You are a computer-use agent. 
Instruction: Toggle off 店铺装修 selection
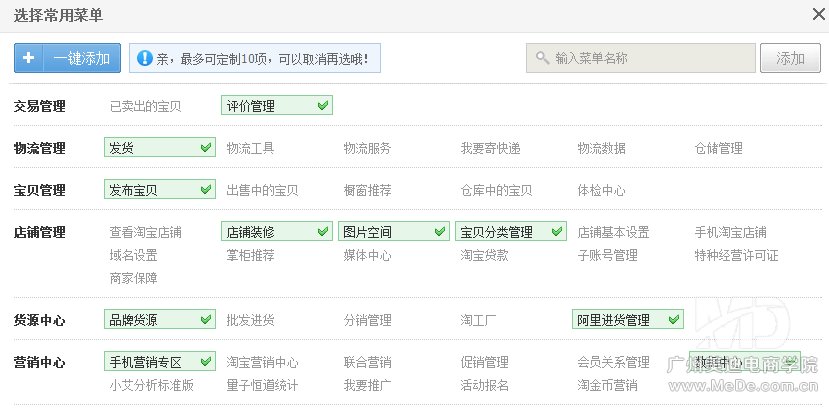point(276,232)
